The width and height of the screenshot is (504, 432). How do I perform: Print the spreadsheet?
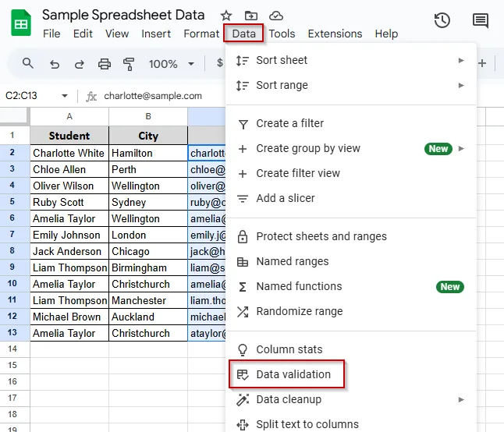(105, 64)
